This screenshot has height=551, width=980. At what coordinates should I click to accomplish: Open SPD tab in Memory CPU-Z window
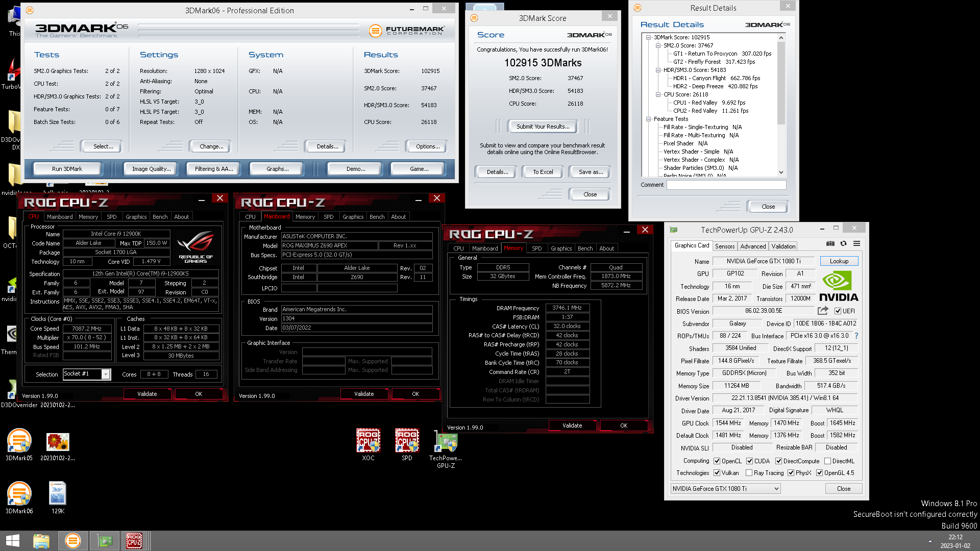[x=537, y=248]
